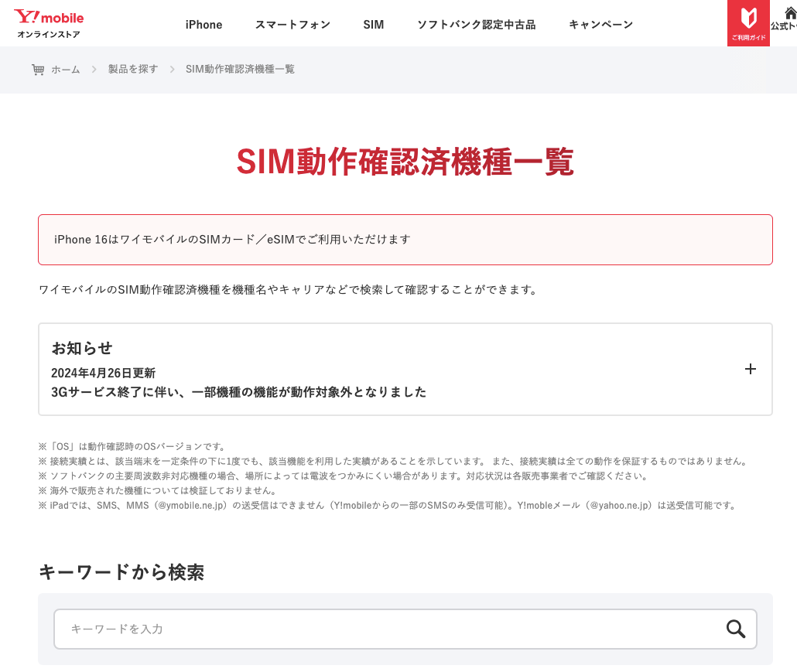
Task: Click the search icon in the keyword box
Action: [x=734, y=629]
